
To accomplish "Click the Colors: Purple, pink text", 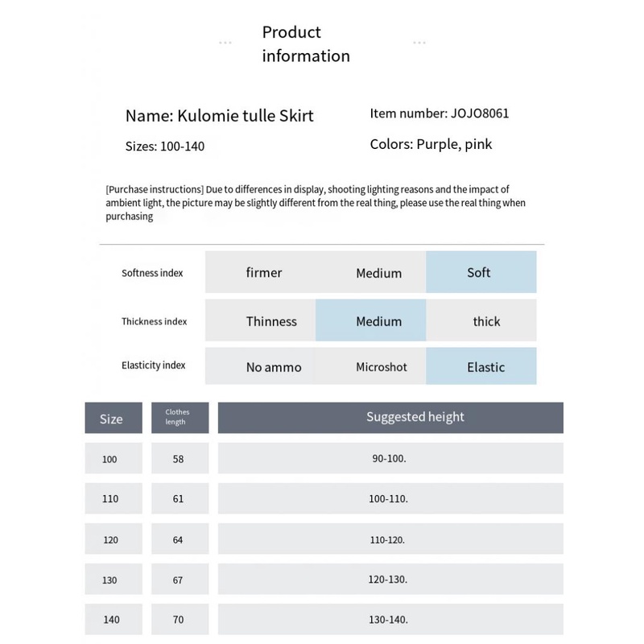I will [x=431, y=144].
